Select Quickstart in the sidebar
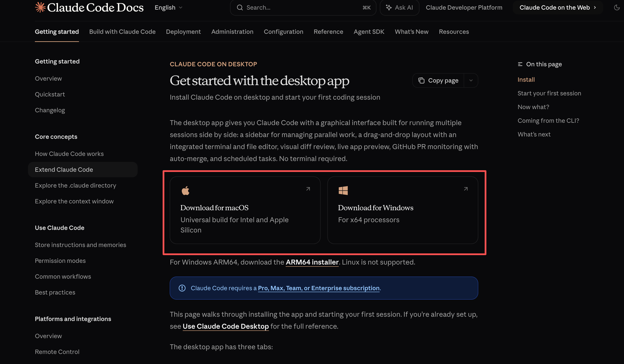Viewport: 624px width, 364px height. [50, 94]
